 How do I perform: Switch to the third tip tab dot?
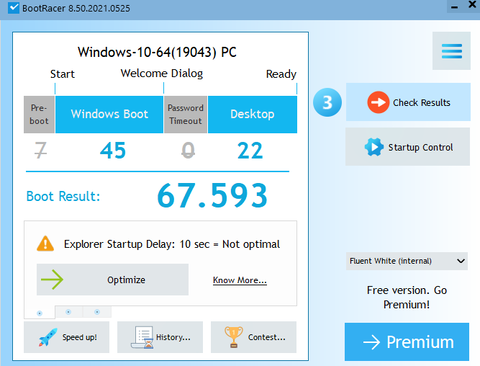click(x=97, y=312)
